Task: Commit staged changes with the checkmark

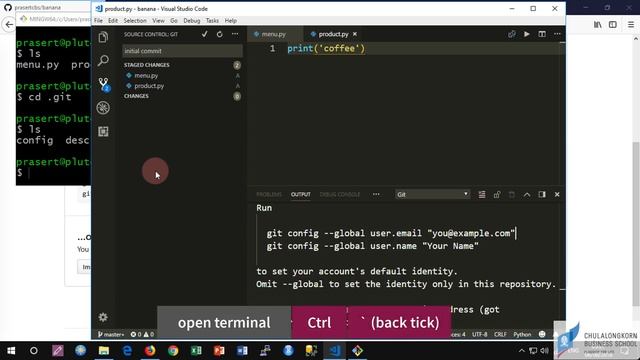Action: click(x=204, y=34)
